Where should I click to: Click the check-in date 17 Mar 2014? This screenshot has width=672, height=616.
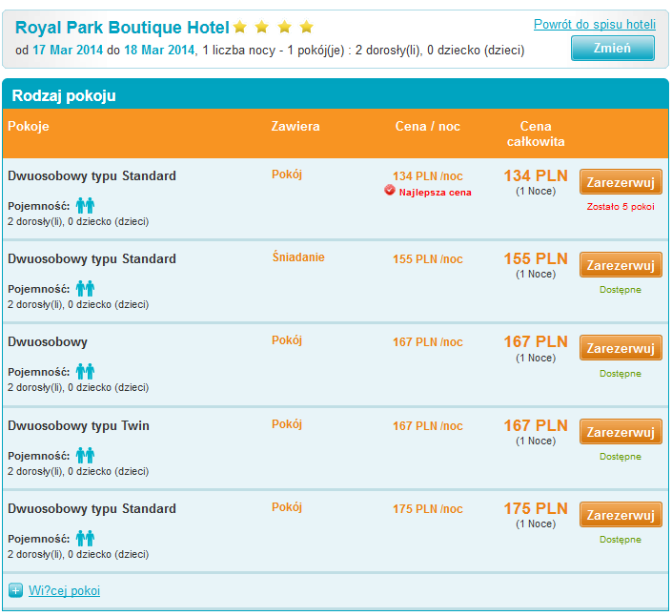(x=68, y=51)
